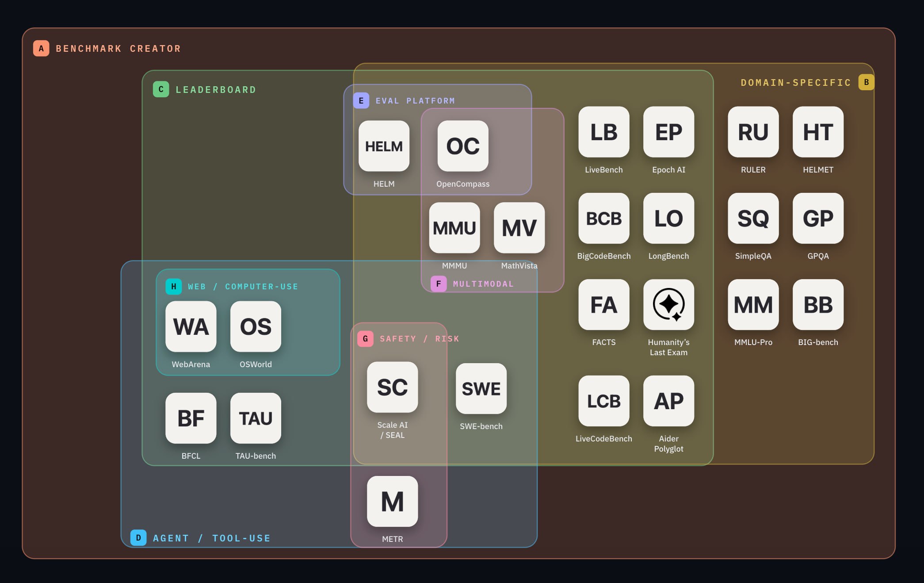
Task: Click the red G group badge
Action: [365, 338]
